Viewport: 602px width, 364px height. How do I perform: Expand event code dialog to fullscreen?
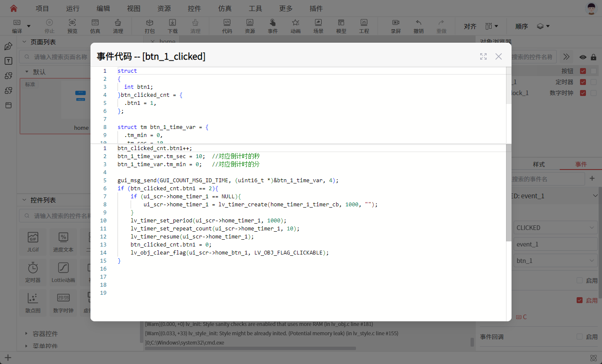coord(483,56)
